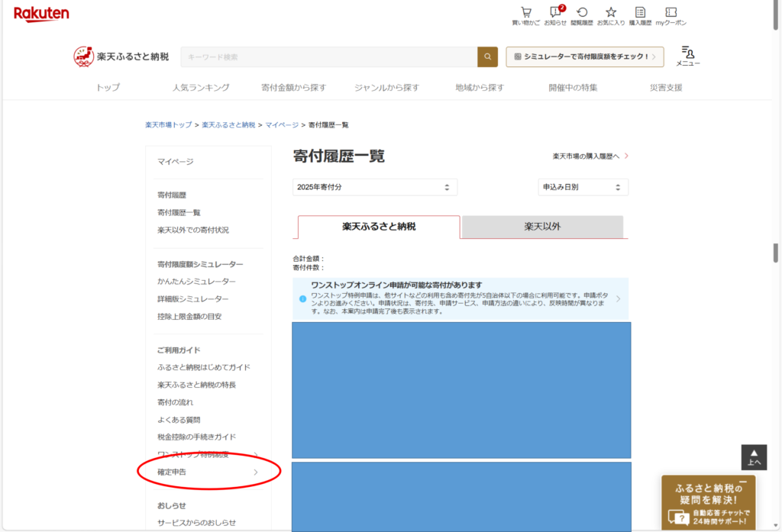Screen dimensions: 782x532
Task: Open the myクーポン coupon icon
Action: (671, 13)
